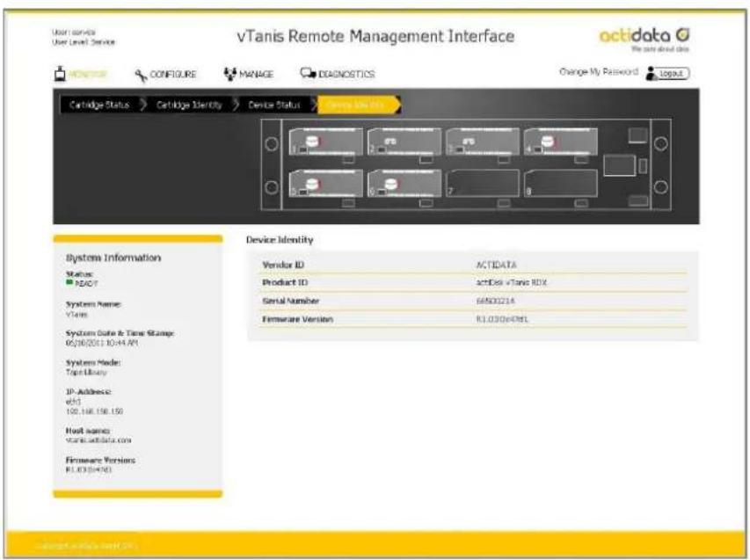This screenshot has height=560, width=750.
Task: Click the eject button under slot 1
Action: pos(348,159)
